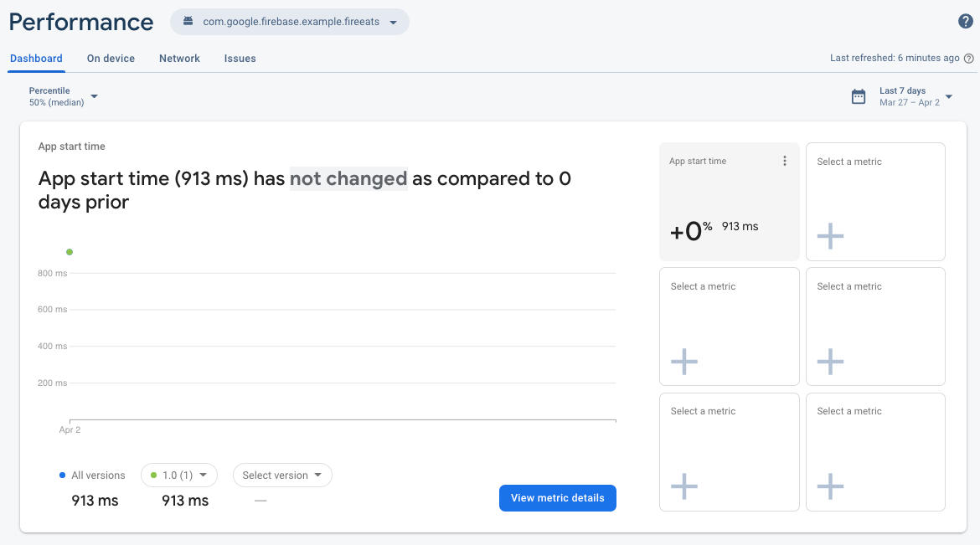Click the View metric details button
Viewport: 980px width, 545px height.
557,498
